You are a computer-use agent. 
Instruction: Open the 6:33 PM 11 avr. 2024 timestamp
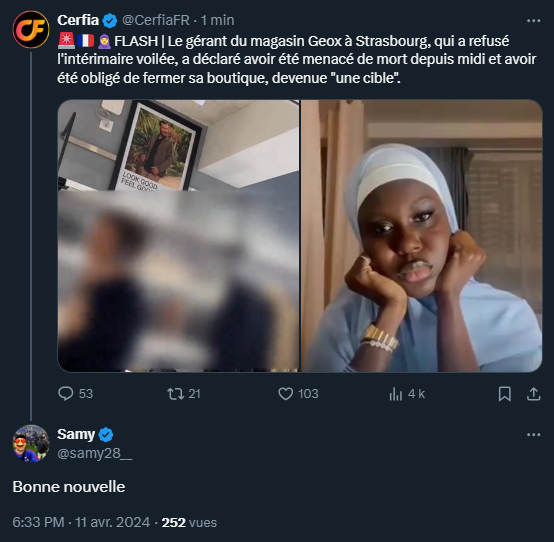pyautogui.click(x=81, y=522)
